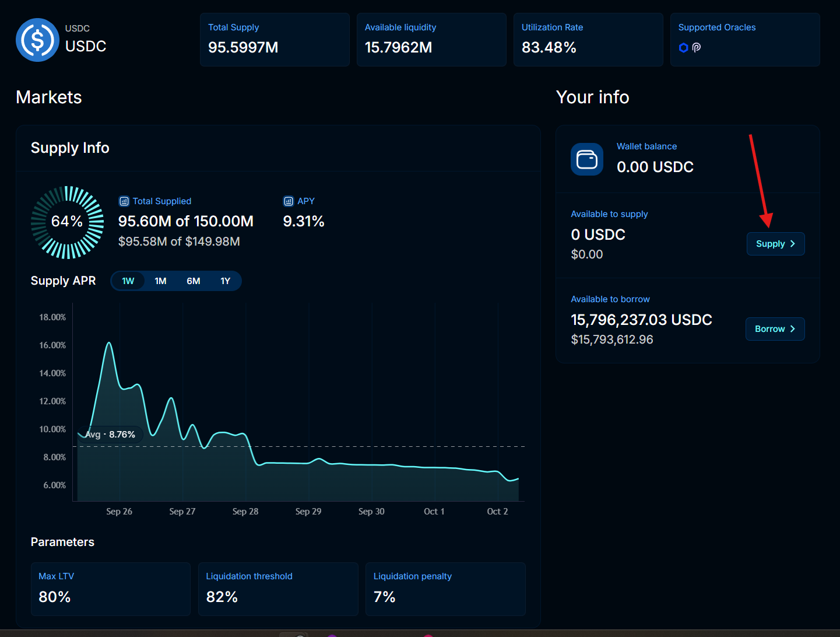840x637 pixels.
Task: Click the Chainlink oracle icon
Action: tap(684, 48)
